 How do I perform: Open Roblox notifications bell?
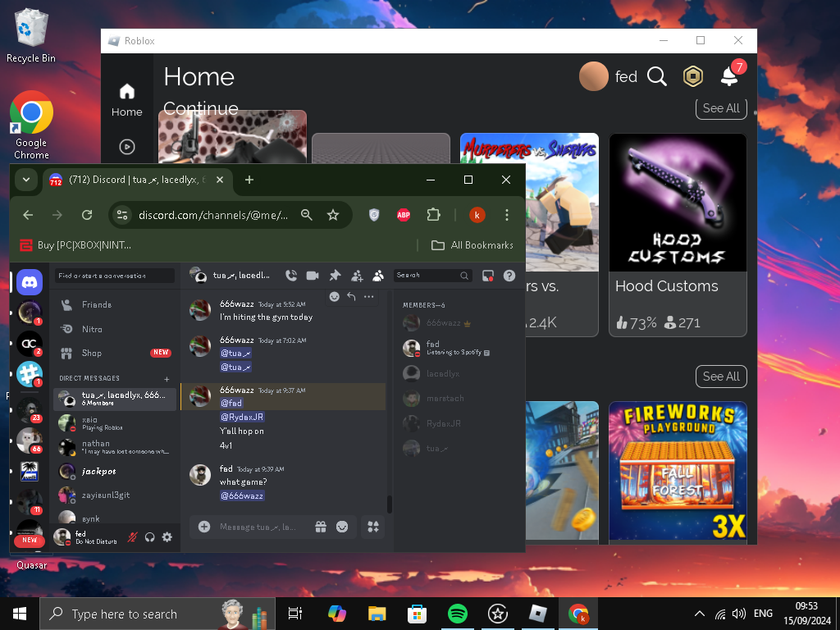[731, 75]
